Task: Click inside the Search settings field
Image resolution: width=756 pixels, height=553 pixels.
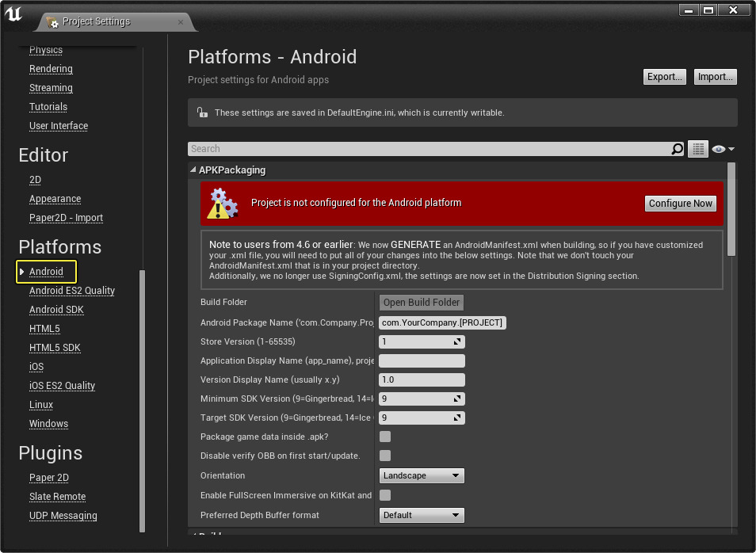Action: 396,149
